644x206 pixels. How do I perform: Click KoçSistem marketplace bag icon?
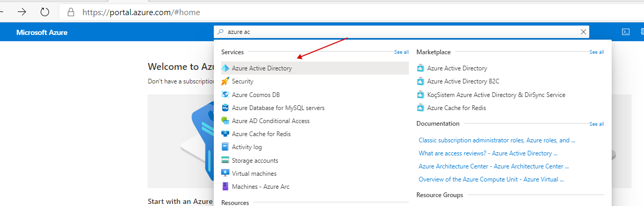click(x=421, y=95)
